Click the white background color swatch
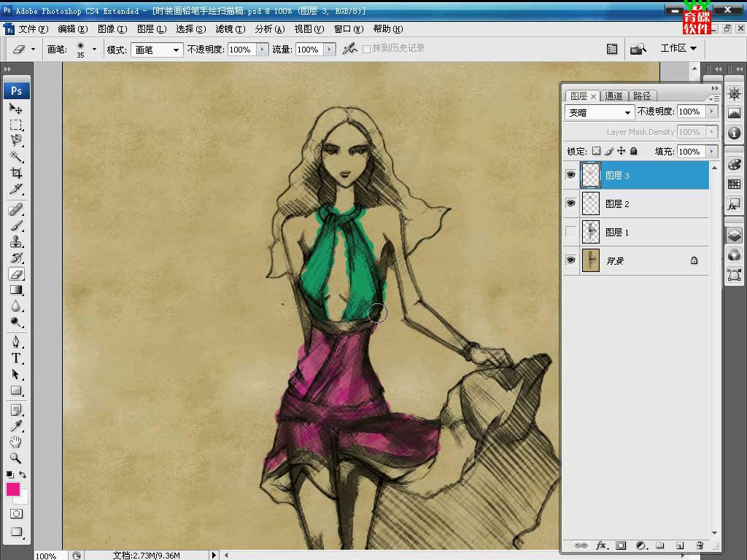The height and width of the screenshot is (560, 747). pyautogui.click(x=24, y=498)
